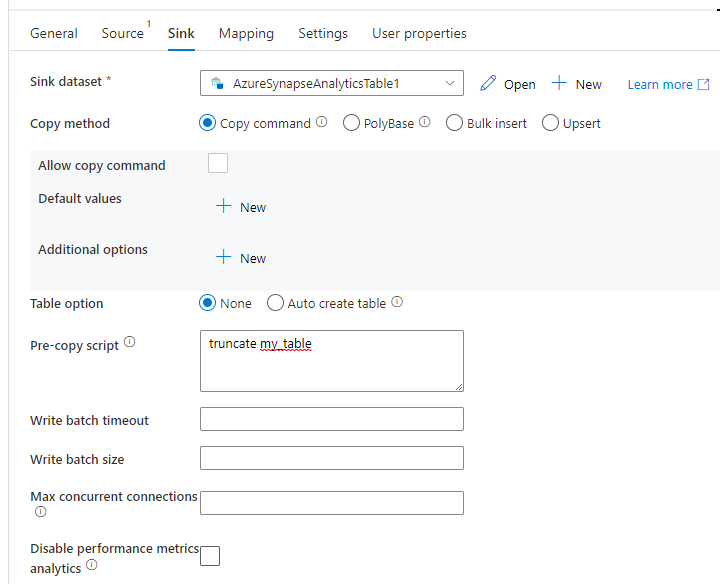The height and width of the screenshot is (584, 720).
Task: Click in the Pre-copy script text box
Action: (x=332, y=361)
